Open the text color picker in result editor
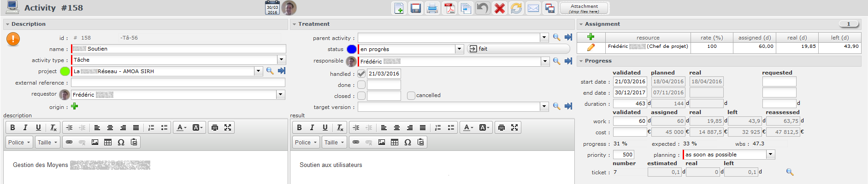Viewport: 868px width, 184px height. tap(468, 127)
